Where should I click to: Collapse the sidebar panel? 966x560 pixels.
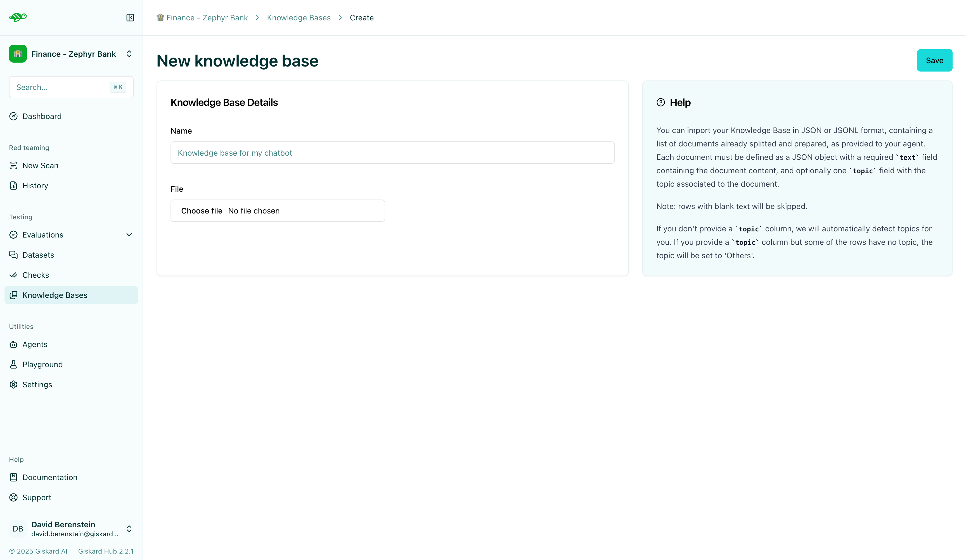coord(130,18)
